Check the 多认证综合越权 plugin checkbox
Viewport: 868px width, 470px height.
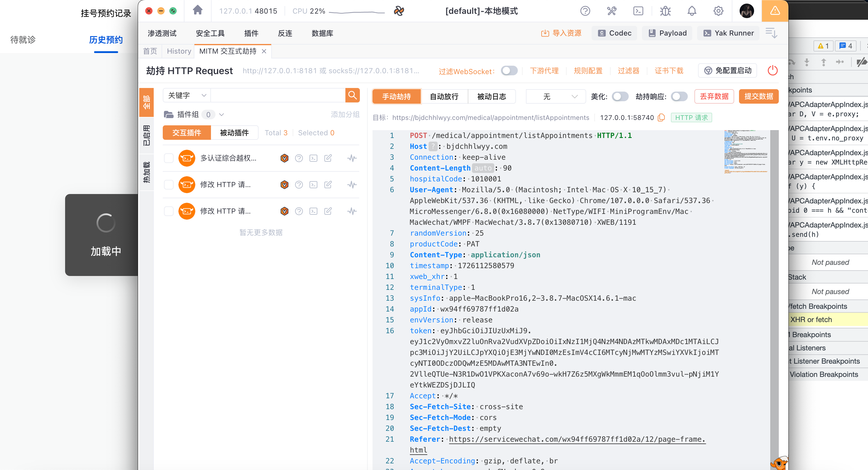[x=168, y=158]
